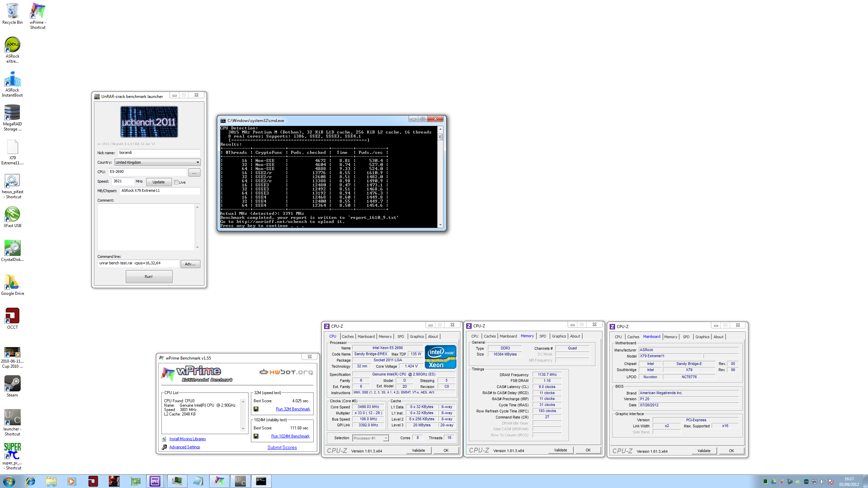
Task: Select the Mainboard tab in the first CPU-Z window
Action: 366,337
